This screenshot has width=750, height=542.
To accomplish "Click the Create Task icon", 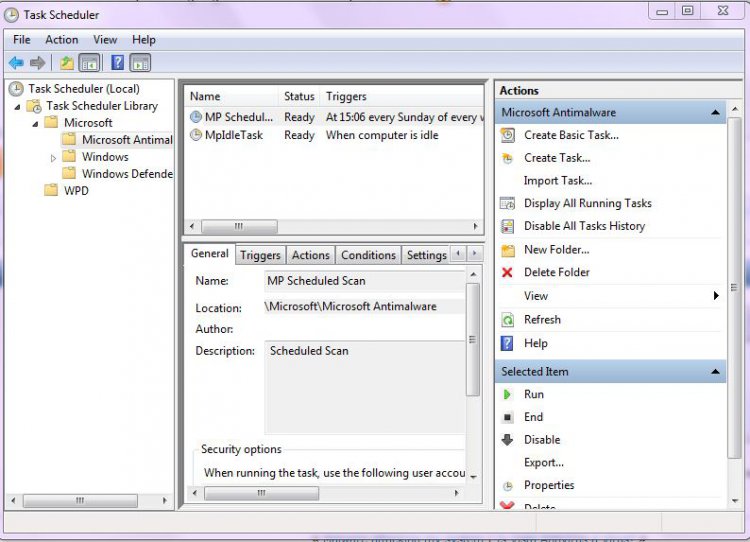I will click(x=507, y=158).
